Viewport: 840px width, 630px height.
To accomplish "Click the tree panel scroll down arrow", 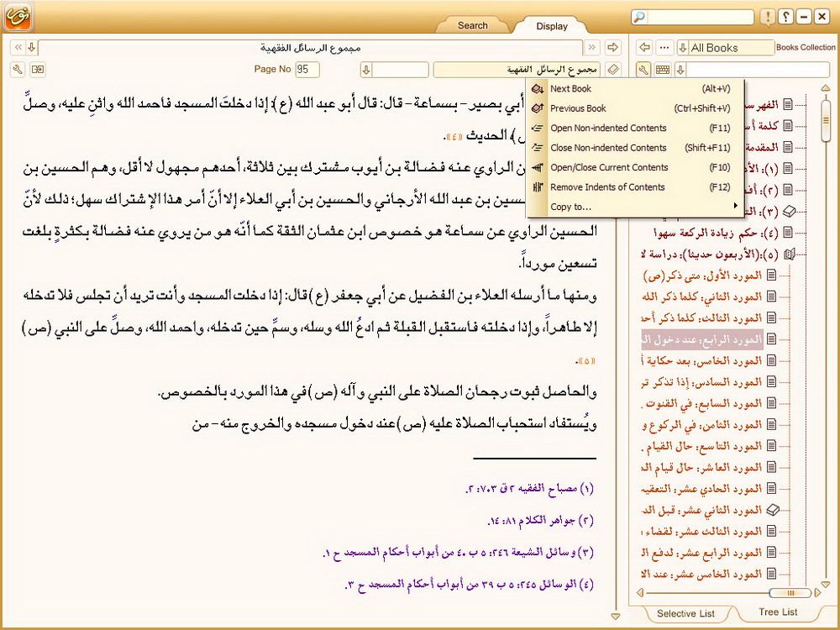I will [x=826, y=584].
